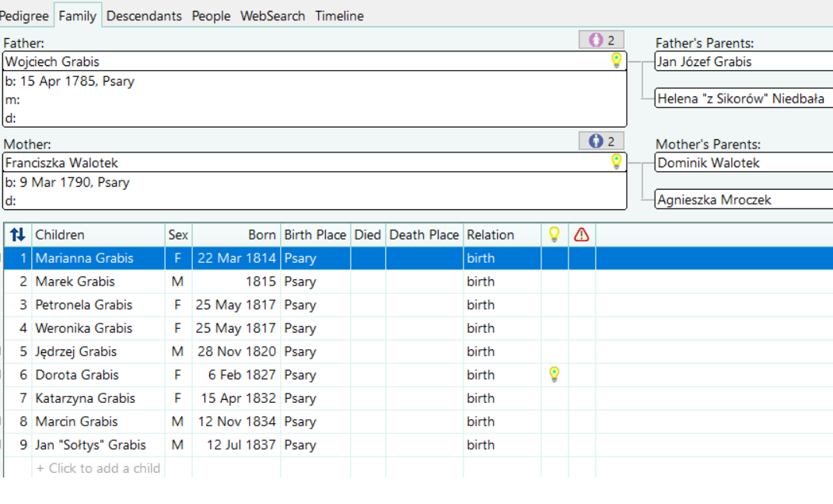Click the lightbulb hint beside Franciszka Walotek
Image resolution: width=833 pixels, height=504 pixels.
coord(616,162)
